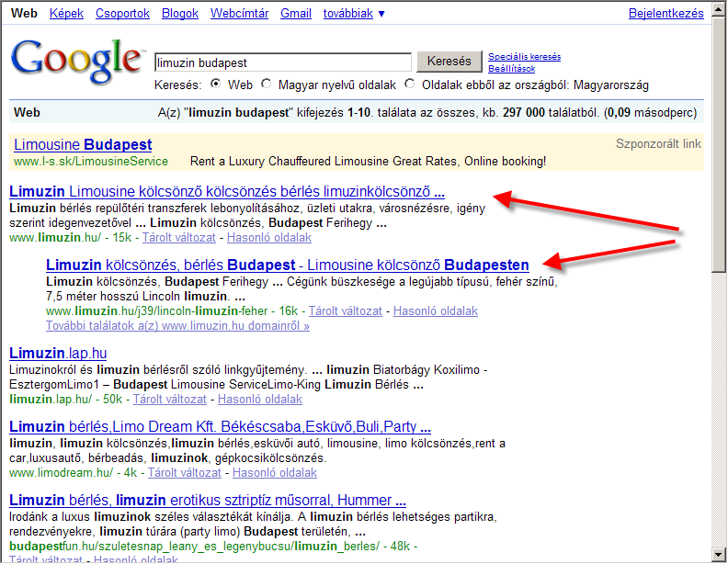Focus the search box with limuzin budapest
728x564 pixels.
point(283,62)
